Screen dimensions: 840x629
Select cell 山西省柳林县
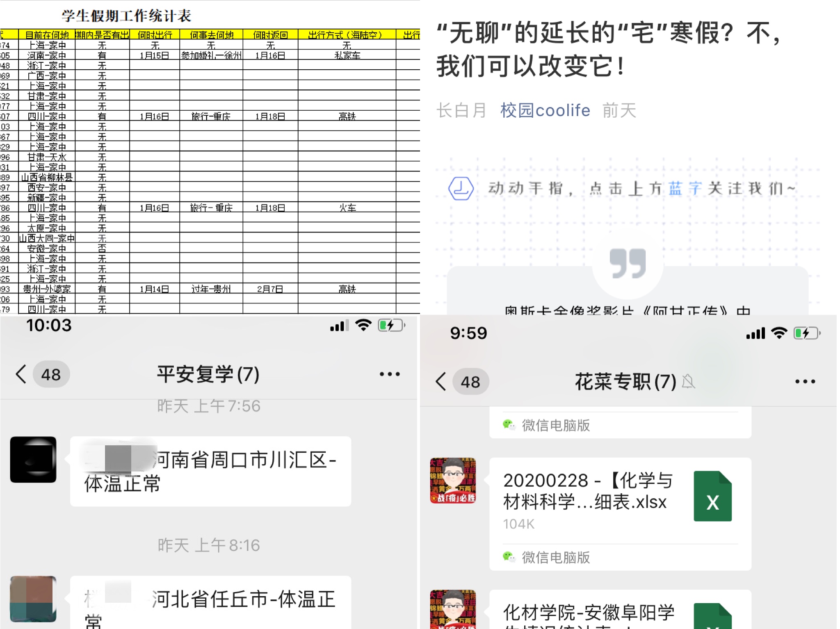pos(47,177)
